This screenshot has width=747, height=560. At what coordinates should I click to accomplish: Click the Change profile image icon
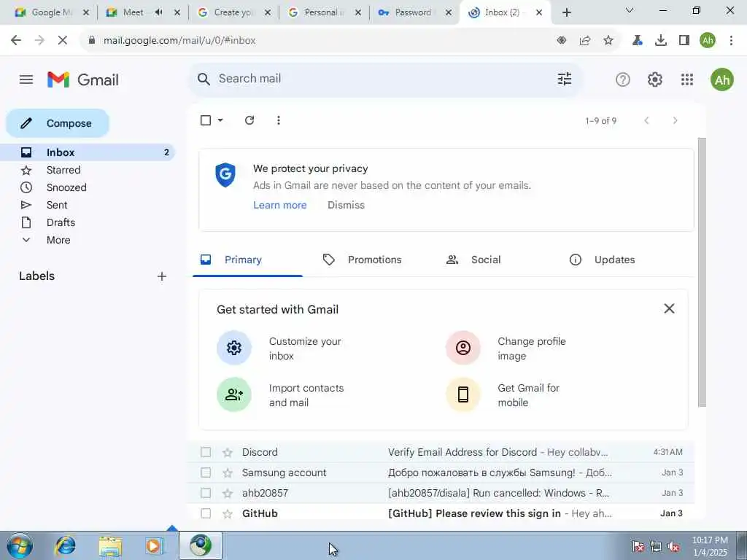(463, 348)
